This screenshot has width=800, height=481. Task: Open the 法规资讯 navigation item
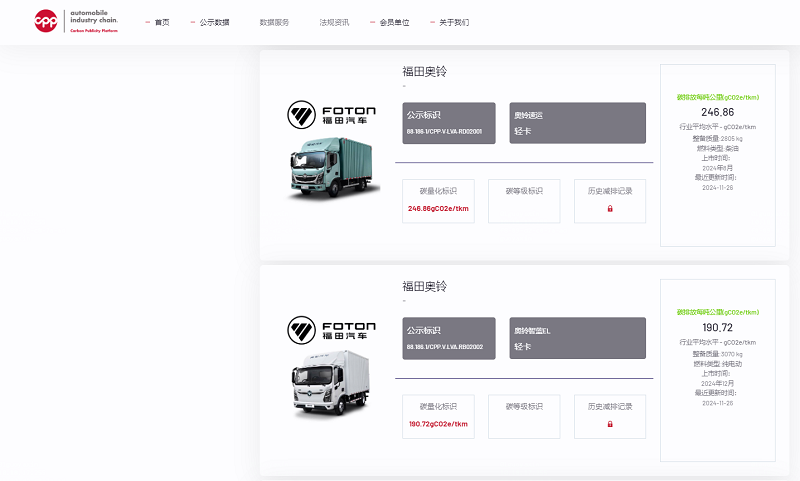(x=334, y=22)
